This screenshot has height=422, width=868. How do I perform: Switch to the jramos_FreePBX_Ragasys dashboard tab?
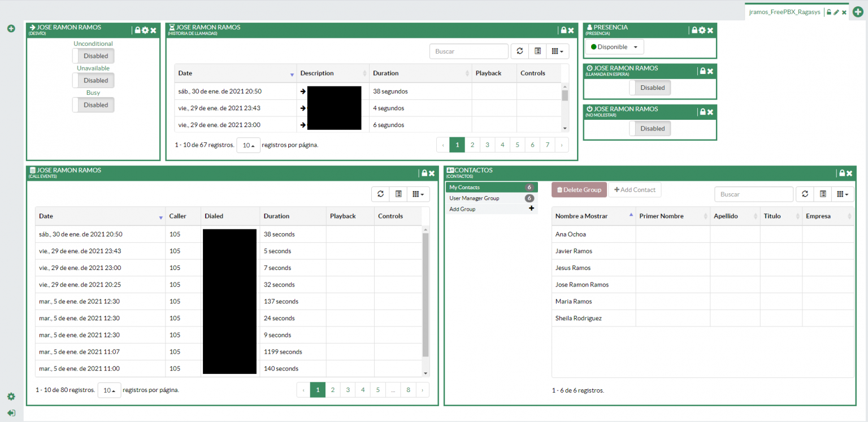784,11
